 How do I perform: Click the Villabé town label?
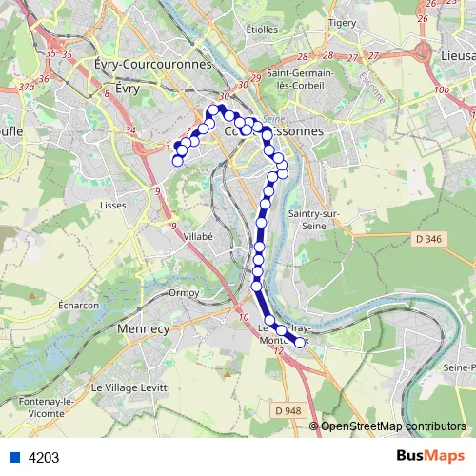click(198, 236)
